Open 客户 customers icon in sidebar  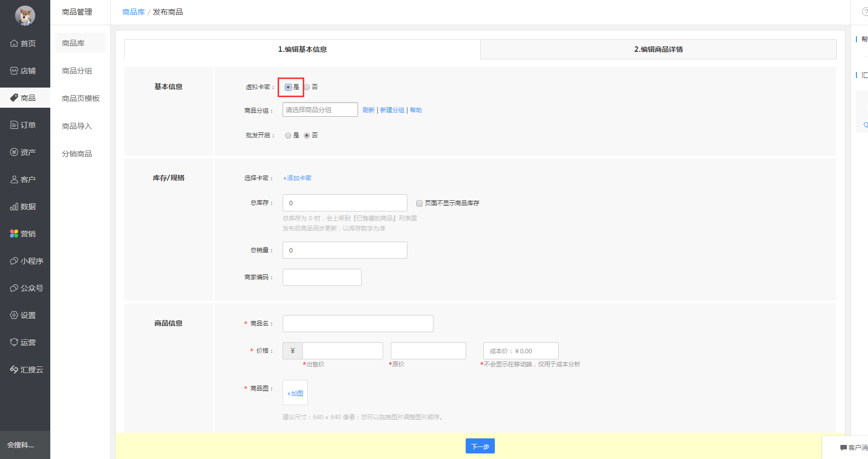[14, 180]
